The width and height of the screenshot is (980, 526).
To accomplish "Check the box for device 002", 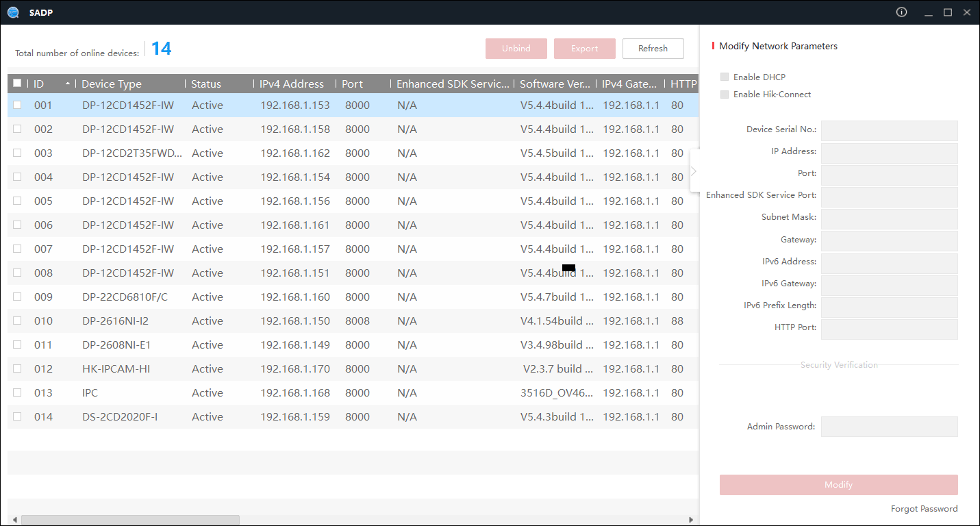I will pos(17,129).
